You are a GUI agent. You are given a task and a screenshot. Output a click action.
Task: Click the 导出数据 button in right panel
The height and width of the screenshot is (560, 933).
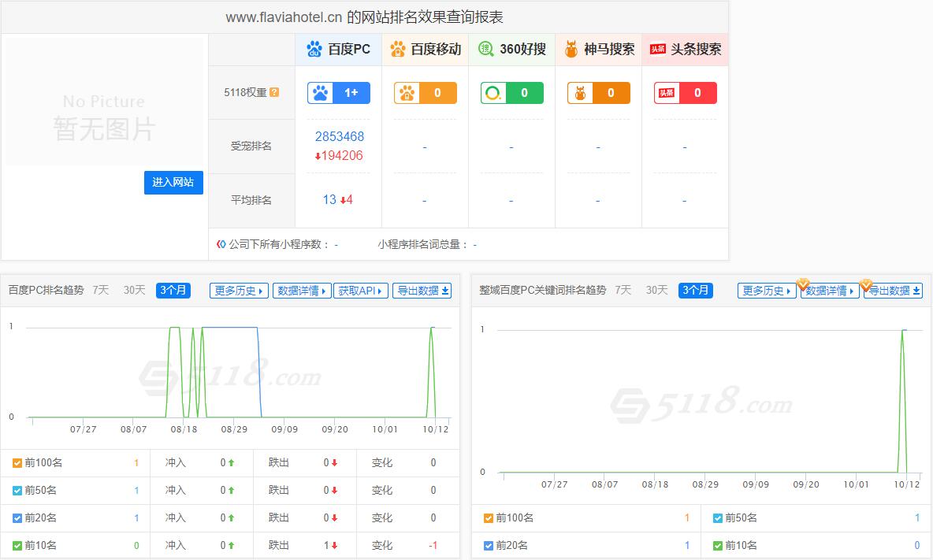(893, 291)
